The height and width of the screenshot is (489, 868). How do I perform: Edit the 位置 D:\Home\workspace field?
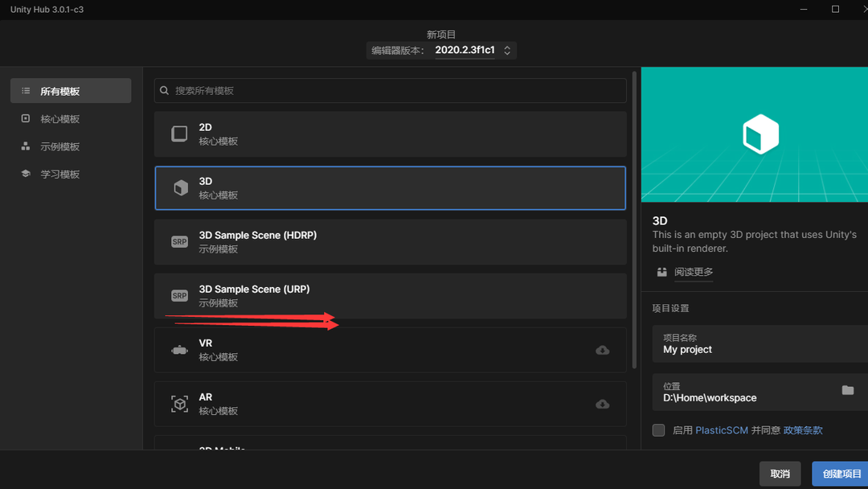click(x=760, y=392)
